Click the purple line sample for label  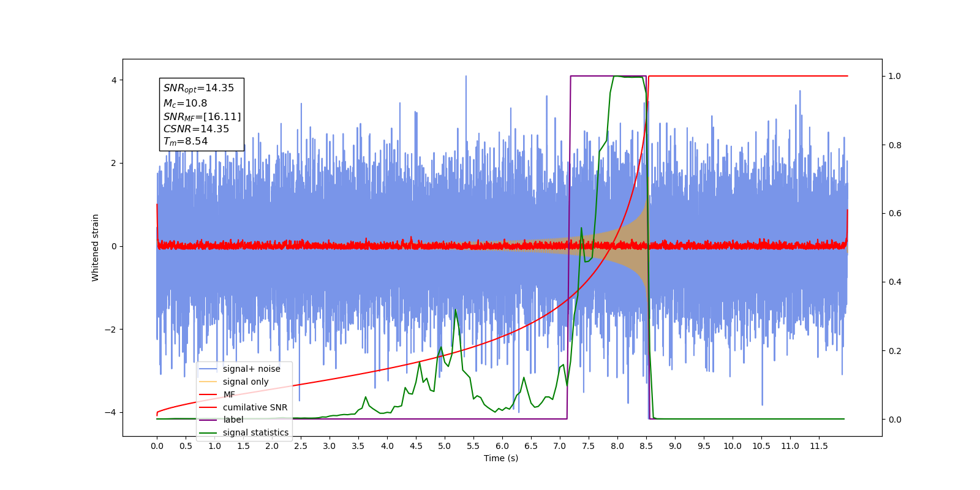208,420
